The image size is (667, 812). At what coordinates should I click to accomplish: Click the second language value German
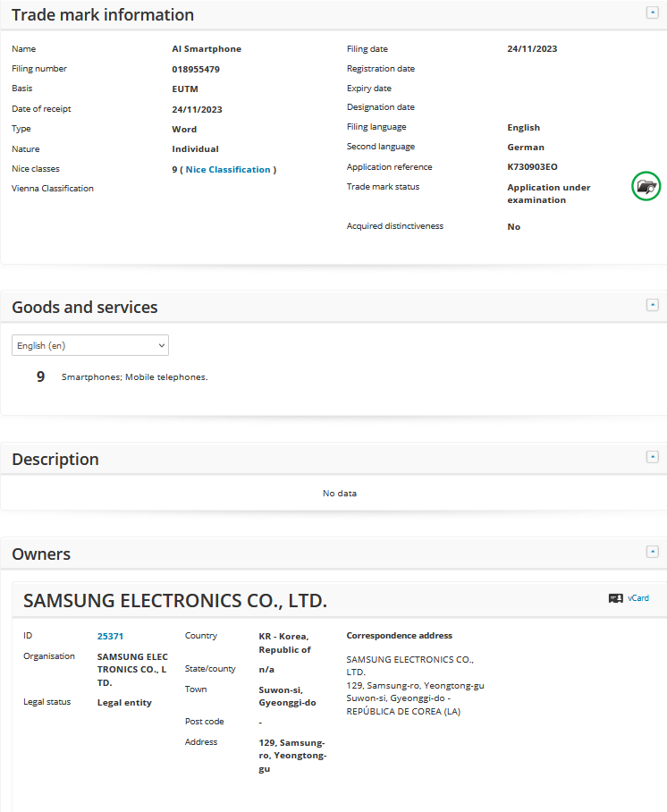click(x=526, y=147)
